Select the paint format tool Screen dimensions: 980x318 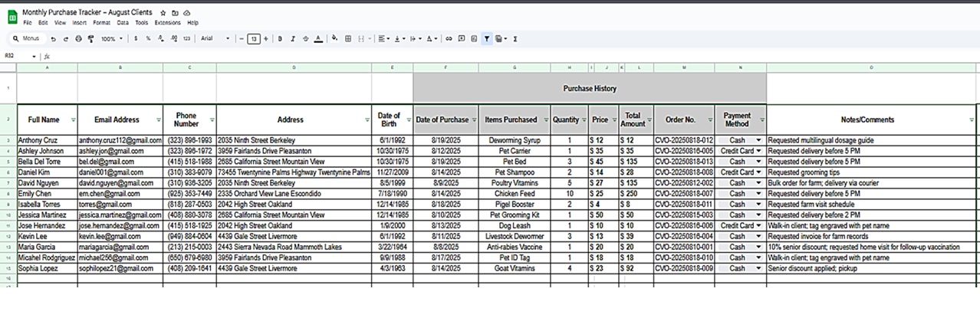coord(89,38)
